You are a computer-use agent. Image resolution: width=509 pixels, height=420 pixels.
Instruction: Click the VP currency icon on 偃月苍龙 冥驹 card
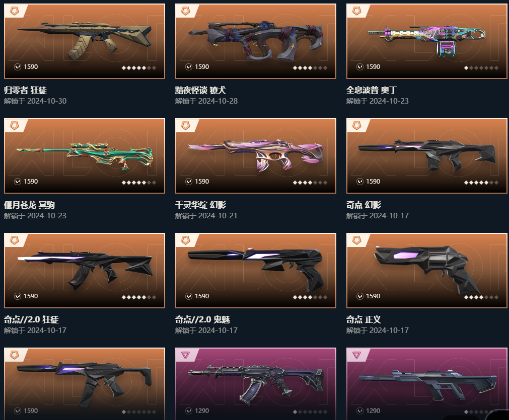click(x=18, y=182)
